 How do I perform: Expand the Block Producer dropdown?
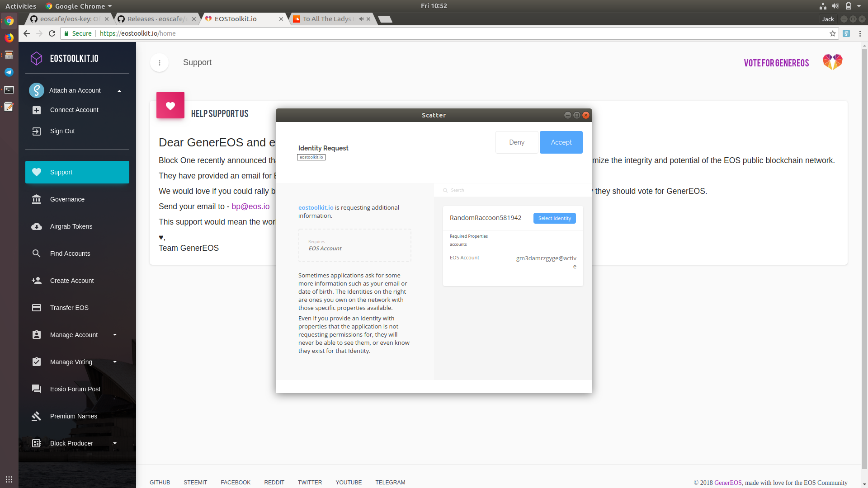115,443
